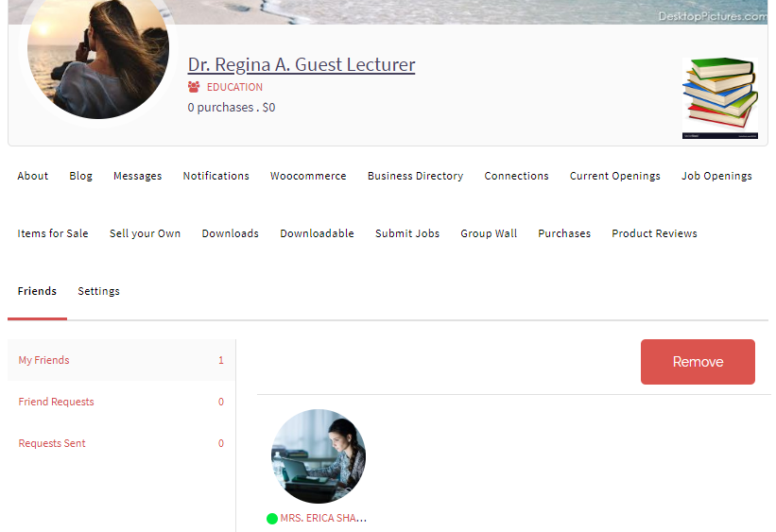Open the Purchases tab
The width and height of the screenshot is (776, 532).
(564, 233)
